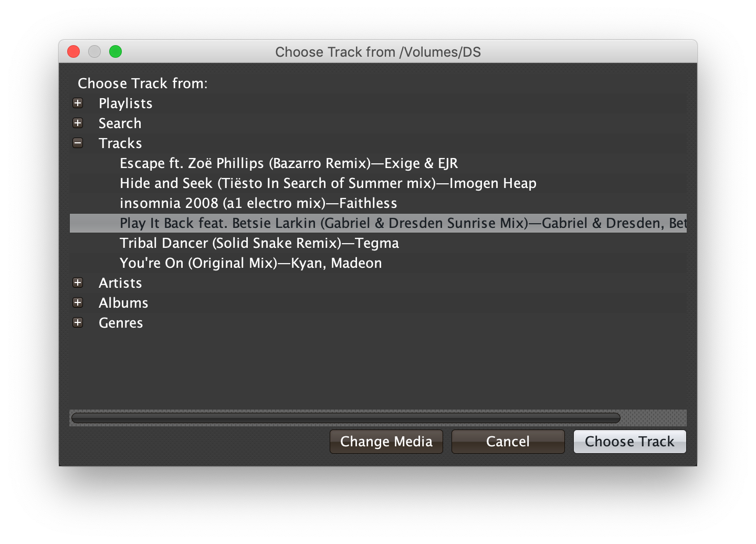Expand the Artists tree node

(78, 283)
